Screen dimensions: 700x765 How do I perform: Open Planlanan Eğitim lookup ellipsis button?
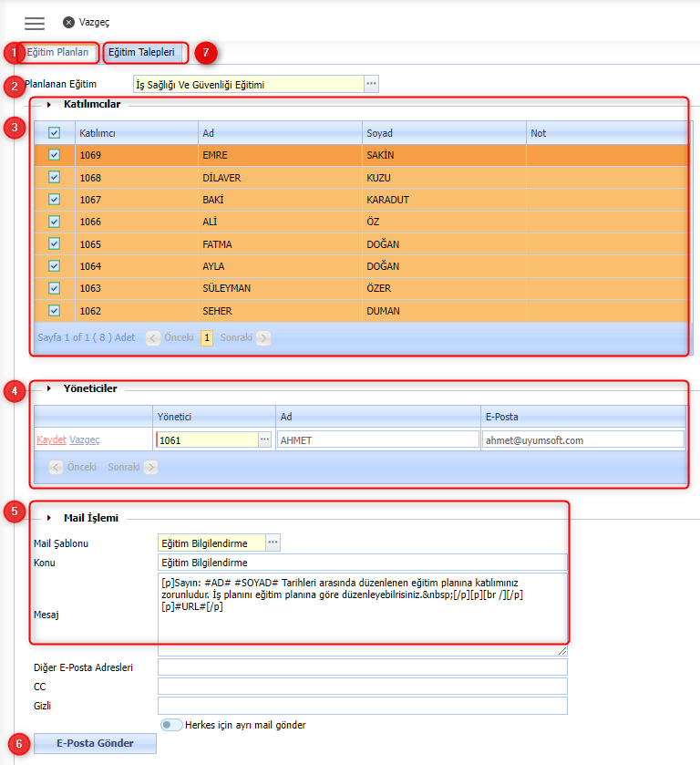click(371, 84)
